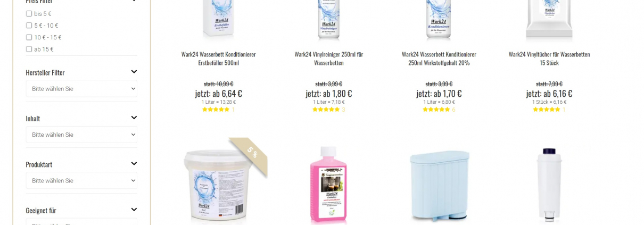The width and height of the screenshot is (644, 225).
Task: Tick the 'bis 5 €' price checkbox
Action: (x=29, y=14)
